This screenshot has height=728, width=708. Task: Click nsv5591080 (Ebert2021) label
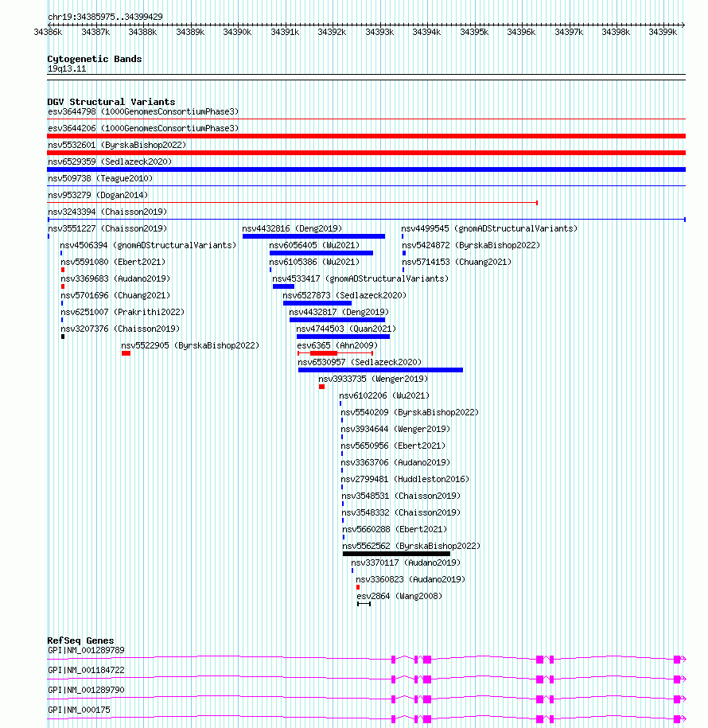click(x=113, y=263)
